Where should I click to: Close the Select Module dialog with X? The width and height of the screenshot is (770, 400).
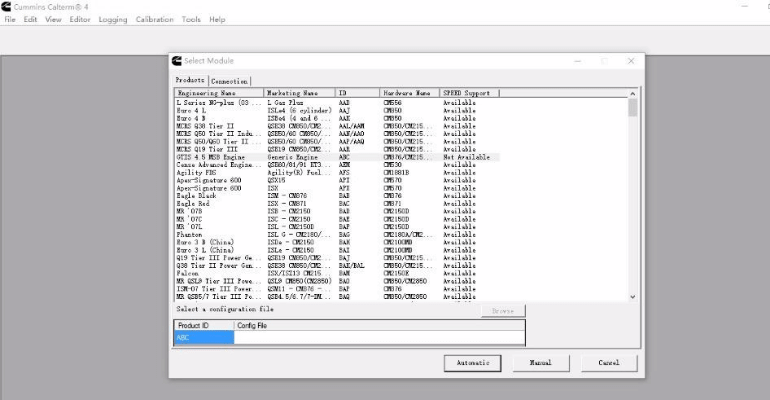pyautogui.click(x=631, y=61)
